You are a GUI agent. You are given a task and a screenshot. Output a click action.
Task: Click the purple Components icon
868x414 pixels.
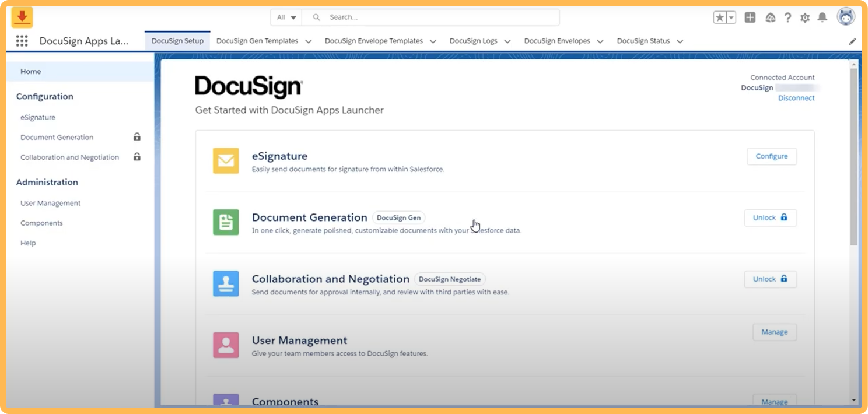tap(226, 399)
